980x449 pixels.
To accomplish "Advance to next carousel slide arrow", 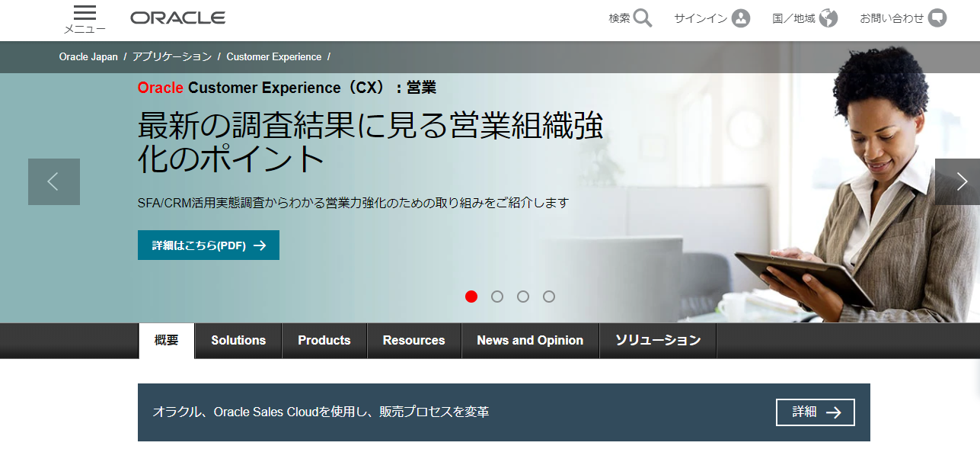I will click(x=958, y=181).
